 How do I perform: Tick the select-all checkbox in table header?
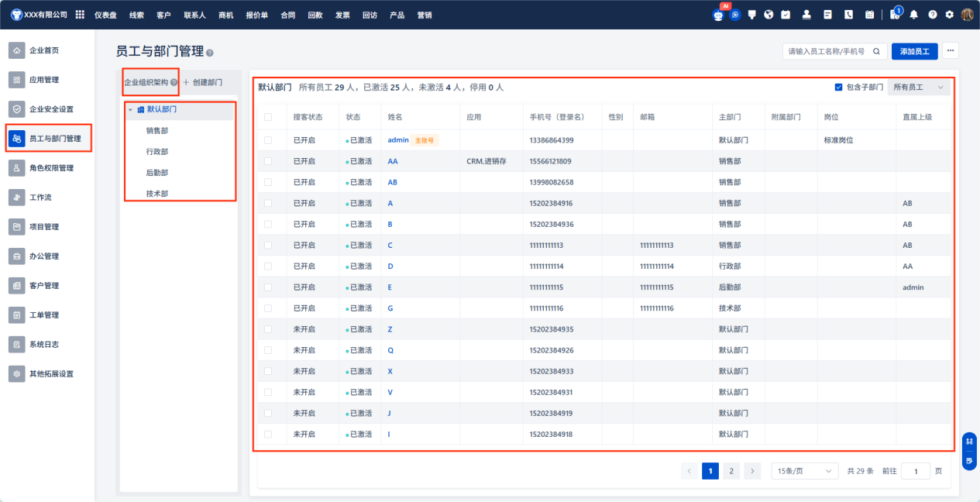pyautogui.click(x=268, y=117)
